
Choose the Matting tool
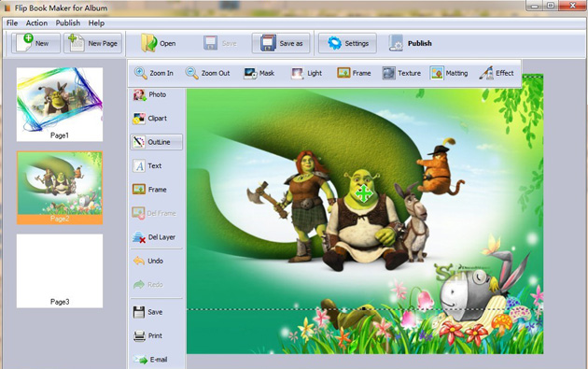tap(449, 73)
